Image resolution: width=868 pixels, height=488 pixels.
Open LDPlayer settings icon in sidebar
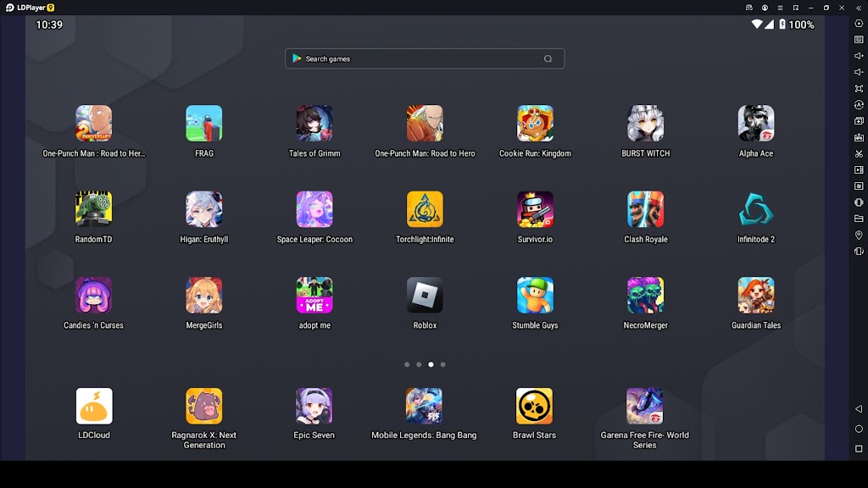859,23
